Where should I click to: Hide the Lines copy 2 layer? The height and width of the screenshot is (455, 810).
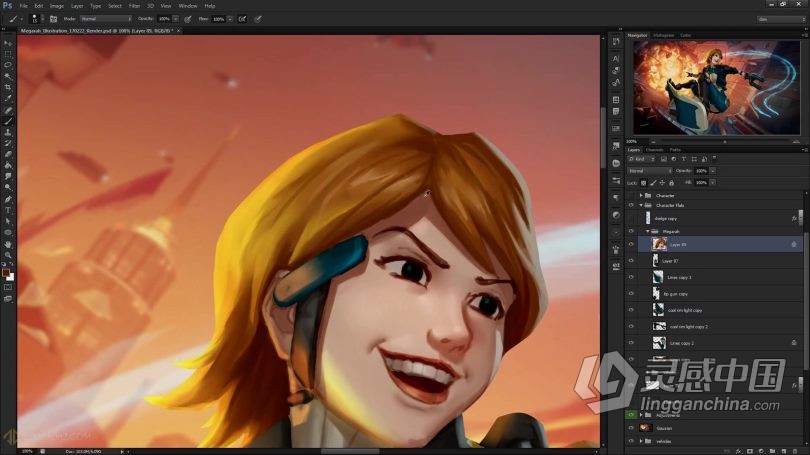tap(631, 342)
